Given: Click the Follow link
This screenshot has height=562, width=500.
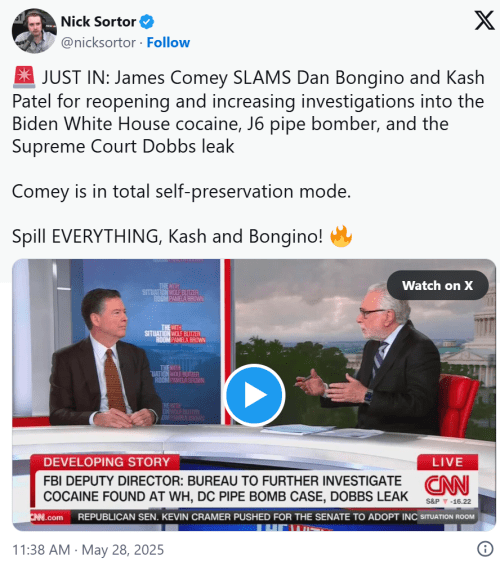Looking at the screenshot, I should tap(168, 43).
